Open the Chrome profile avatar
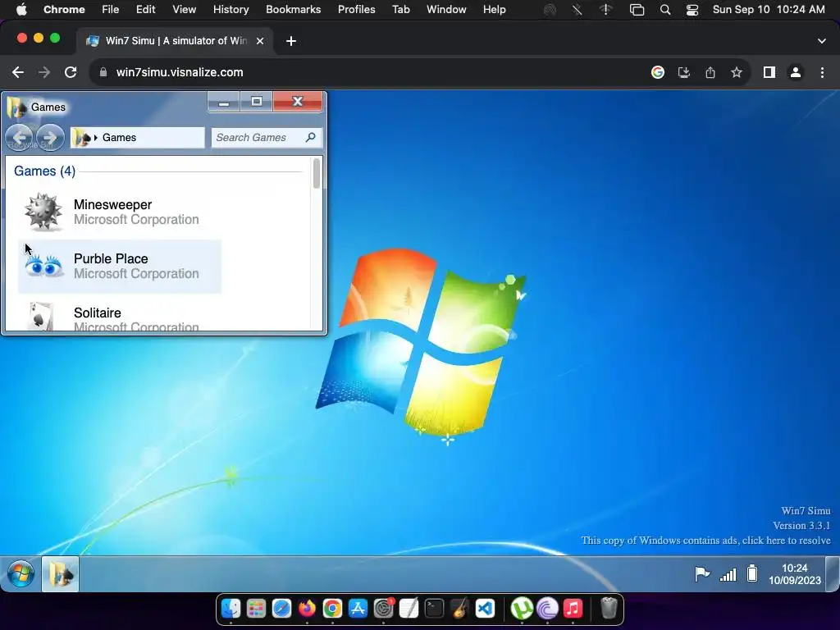Screen dimensions: 840x630 coord(796,72)
